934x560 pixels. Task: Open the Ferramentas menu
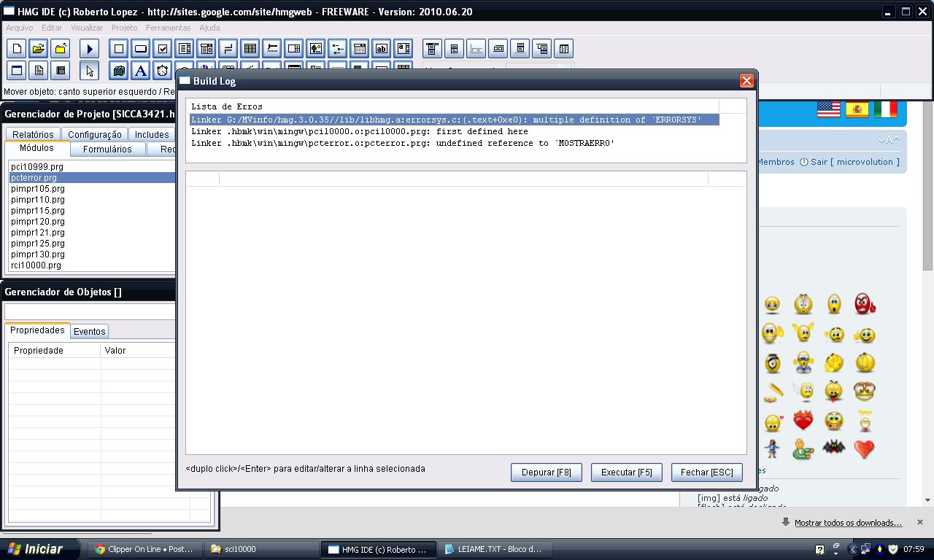[169, 28]
